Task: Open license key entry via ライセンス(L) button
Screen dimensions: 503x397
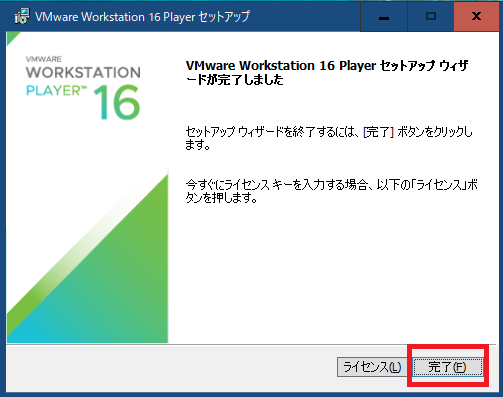Action: click(x=372, y=367)
